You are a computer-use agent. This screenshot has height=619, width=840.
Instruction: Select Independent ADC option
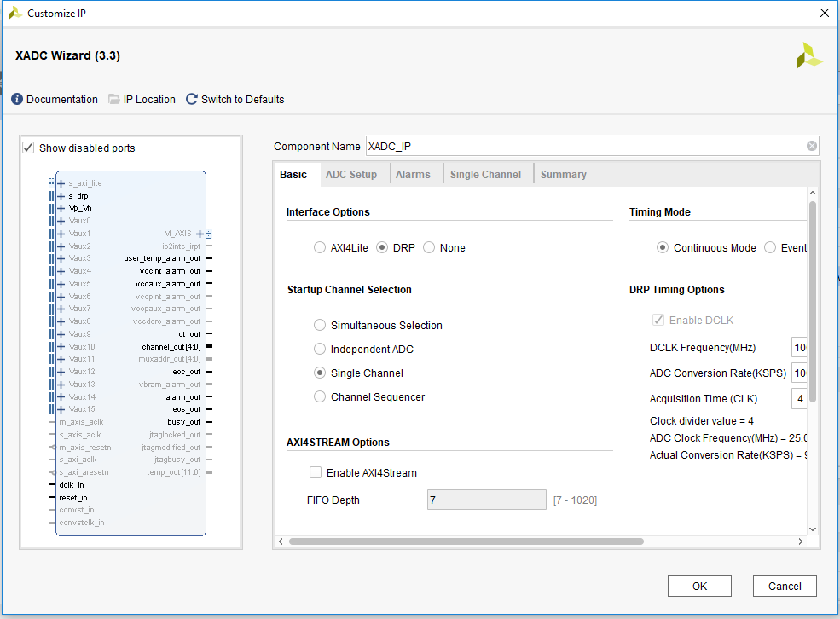tap(319, 349)
